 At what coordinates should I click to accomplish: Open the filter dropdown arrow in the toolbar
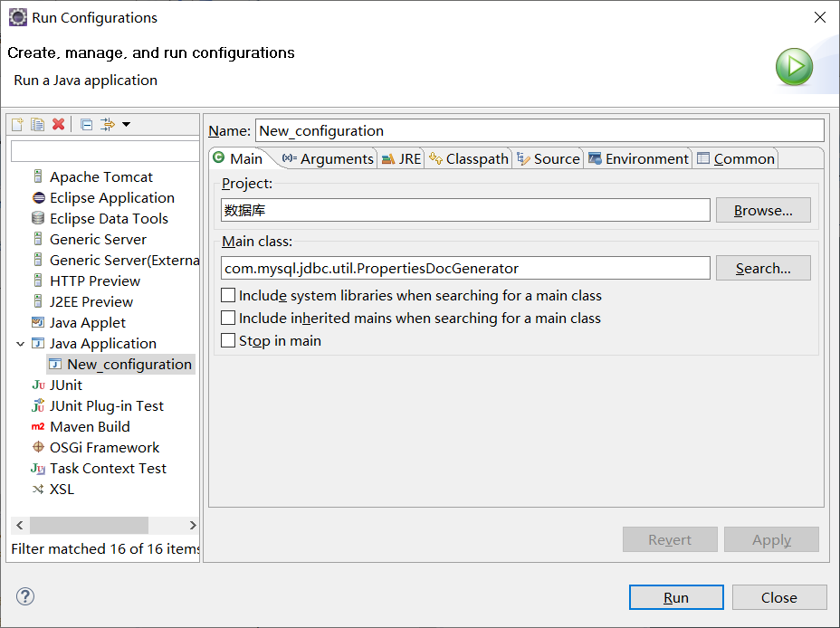tap(127, 124)
